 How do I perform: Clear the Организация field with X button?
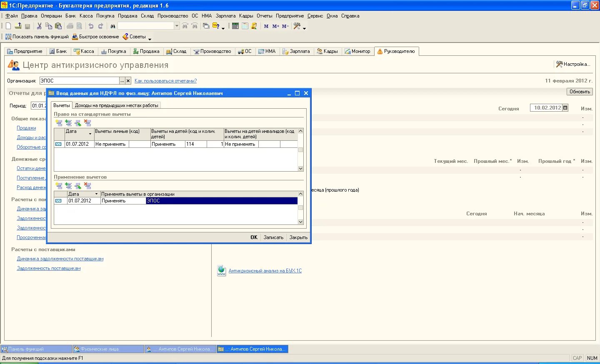(x=128, y=81)
